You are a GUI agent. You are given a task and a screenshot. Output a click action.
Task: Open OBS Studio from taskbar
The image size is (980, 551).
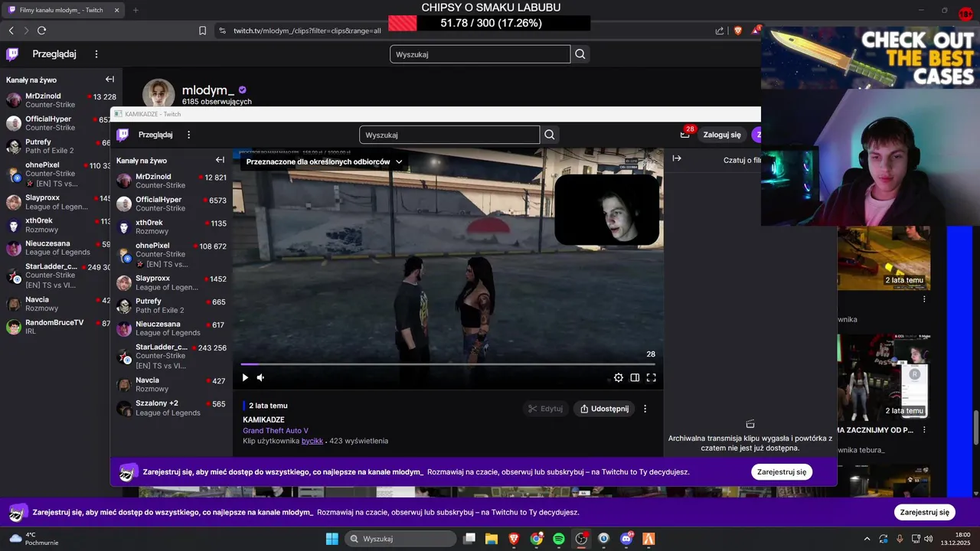coord(581,539)
